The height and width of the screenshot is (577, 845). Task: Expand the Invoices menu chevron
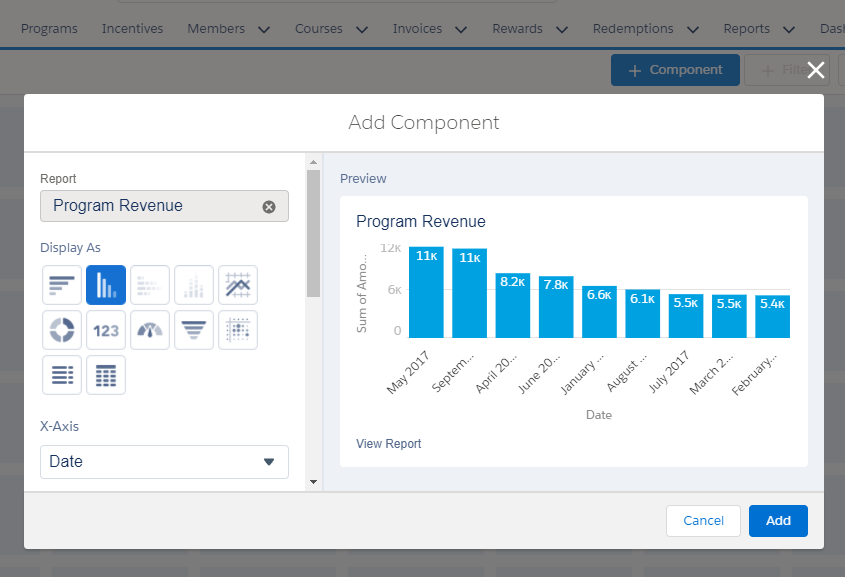(x=461, y=30)
